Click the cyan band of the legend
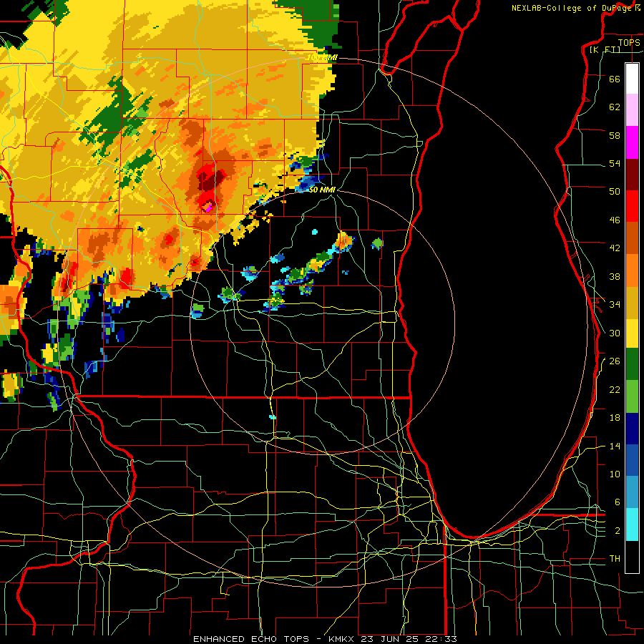Viewport: 644px width, 644px height. pos(632,525)
